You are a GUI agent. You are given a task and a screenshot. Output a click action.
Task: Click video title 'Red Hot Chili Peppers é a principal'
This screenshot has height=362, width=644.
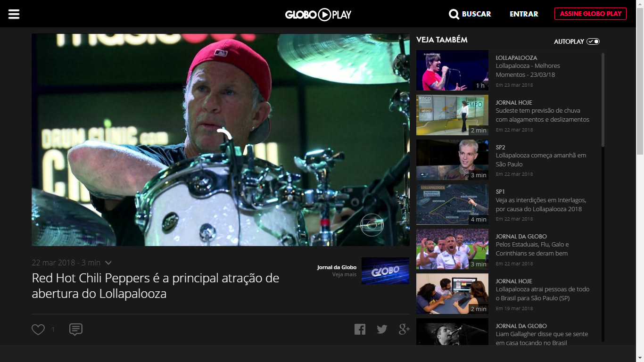coord(156,286)
